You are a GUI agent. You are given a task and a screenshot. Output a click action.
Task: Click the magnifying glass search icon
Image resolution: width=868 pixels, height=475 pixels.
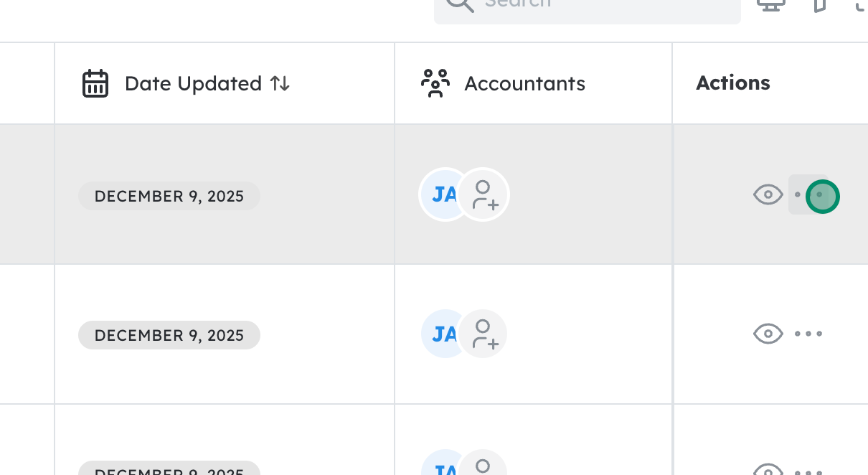point(460,4)
